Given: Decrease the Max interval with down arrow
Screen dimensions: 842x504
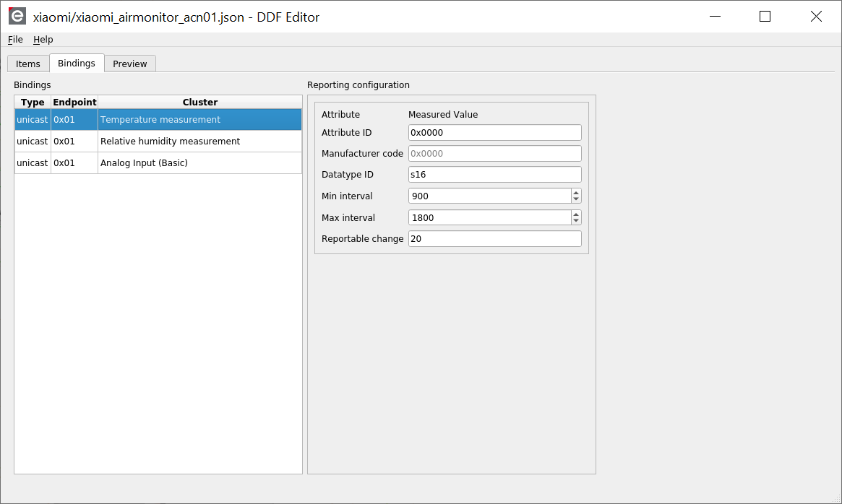Looking at the screenshot, I should [x=576, y=222].
